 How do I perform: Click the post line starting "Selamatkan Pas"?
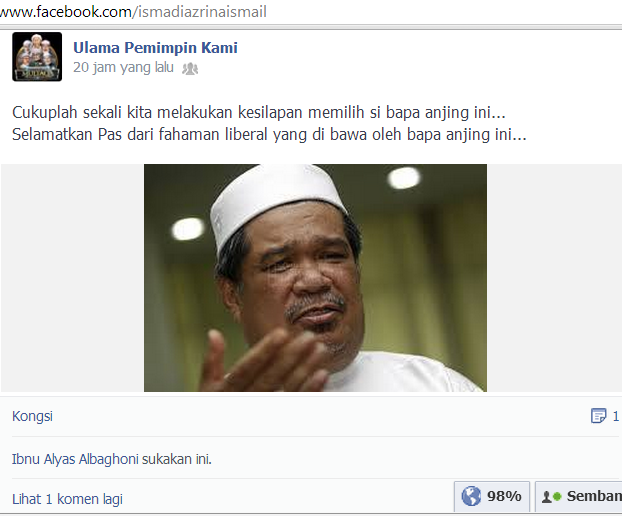269,134
